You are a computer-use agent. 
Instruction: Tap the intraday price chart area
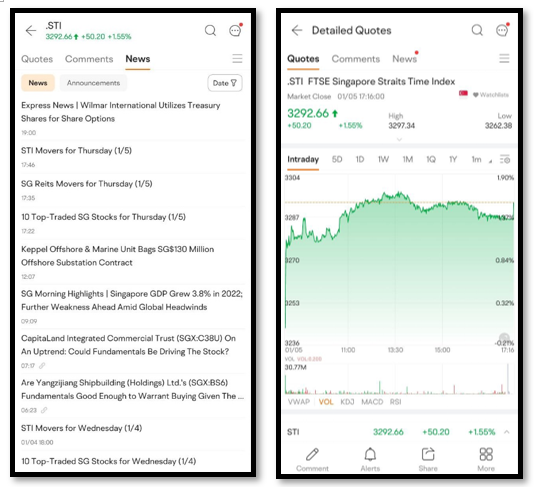point(399,260)
